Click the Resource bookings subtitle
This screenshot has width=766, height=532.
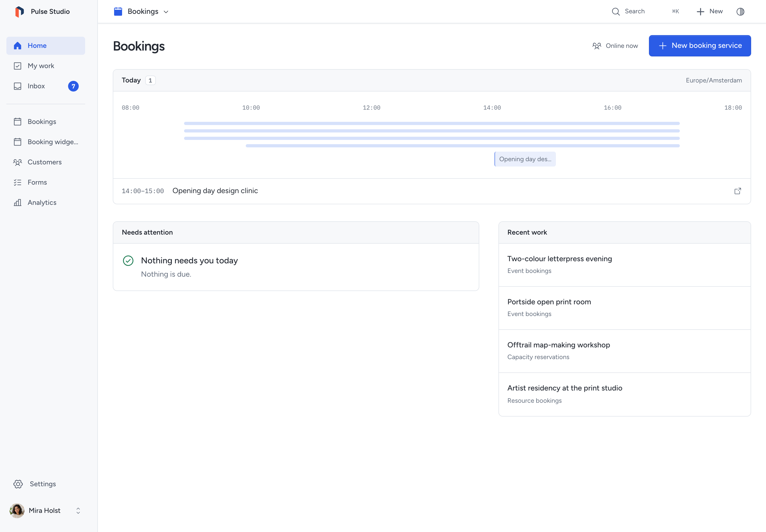tap(534, 401)
